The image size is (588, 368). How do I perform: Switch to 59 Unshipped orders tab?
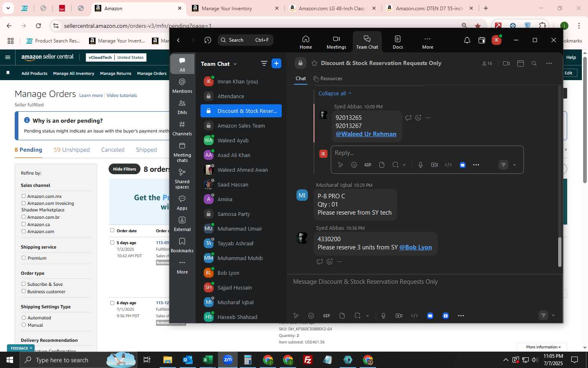72,150
